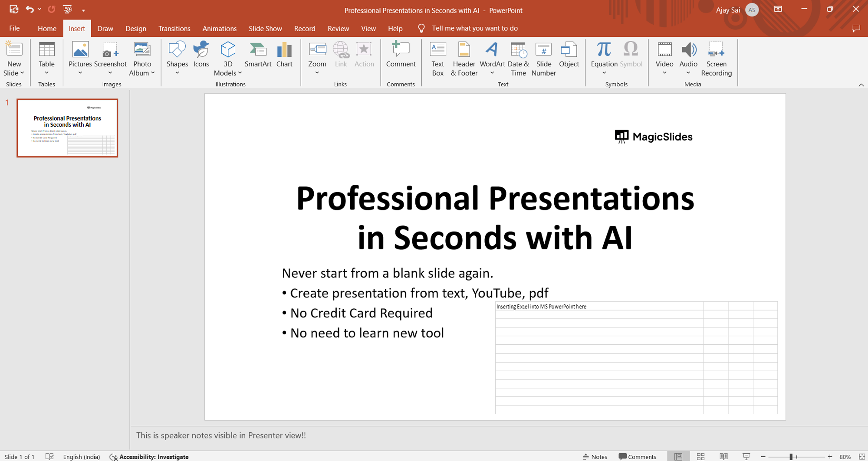Start slideshow from beginning in quick access toolbar
The image size is (868, 461).
(67, 9)
